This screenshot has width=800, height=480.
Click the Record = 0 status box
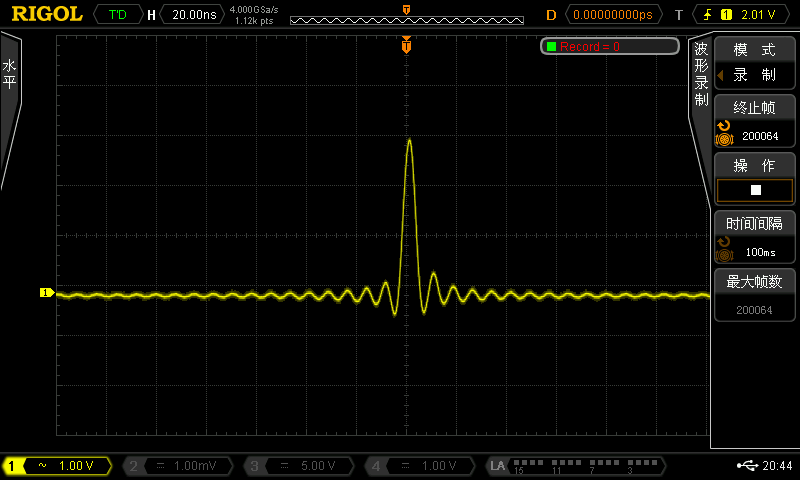[610, 46]
